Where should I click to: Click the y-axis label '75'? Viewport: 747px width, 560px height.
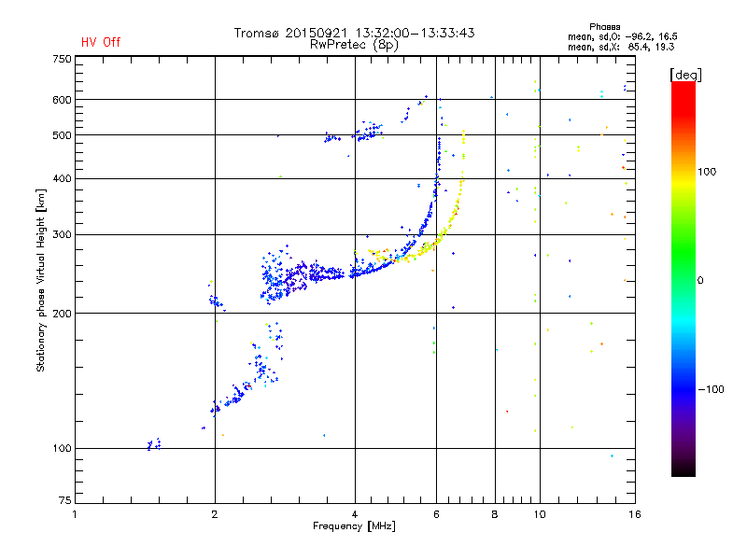(x=65, y=500)
